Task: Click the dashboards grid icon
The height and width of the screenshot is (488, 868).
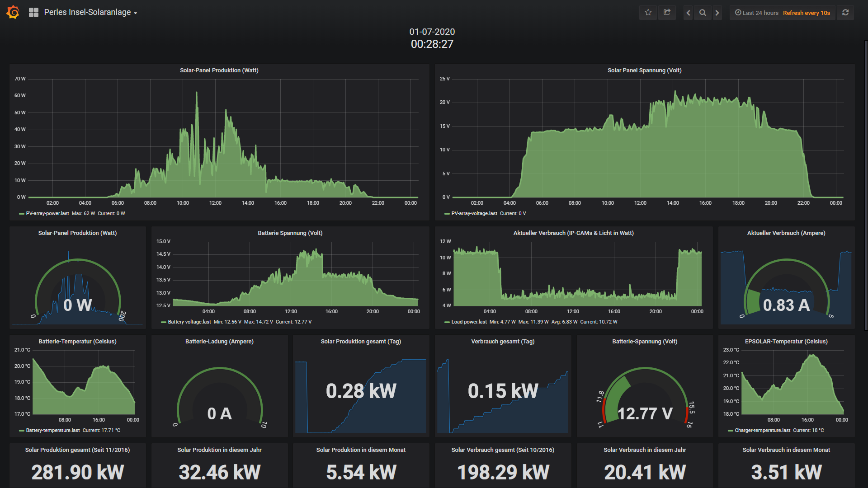Action: [33, 13]
